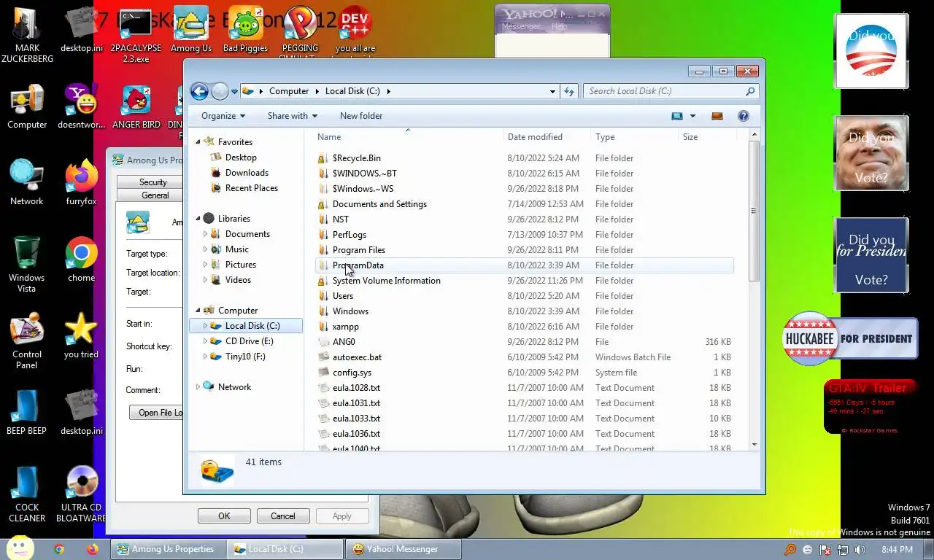Open the Organize dropdown menu

[223, 116]
